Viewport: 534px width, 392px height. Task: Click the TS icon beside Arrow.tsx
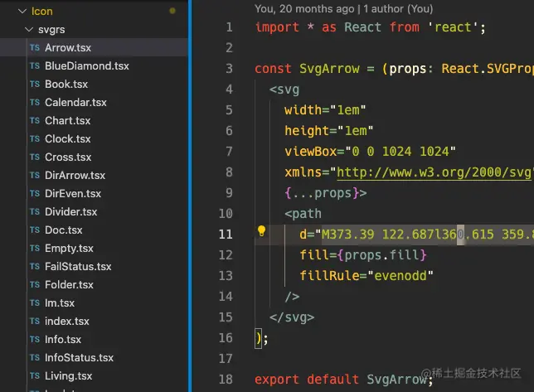click(x=35, y=48)
